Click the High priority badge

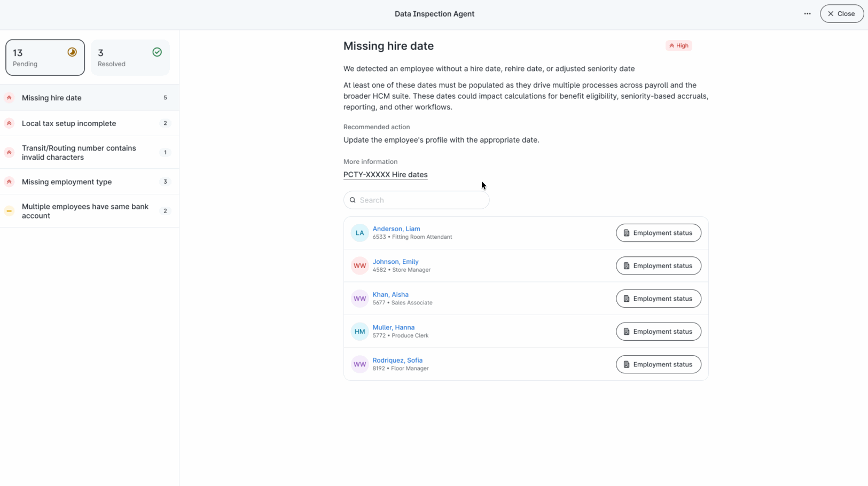click(679, 45)
